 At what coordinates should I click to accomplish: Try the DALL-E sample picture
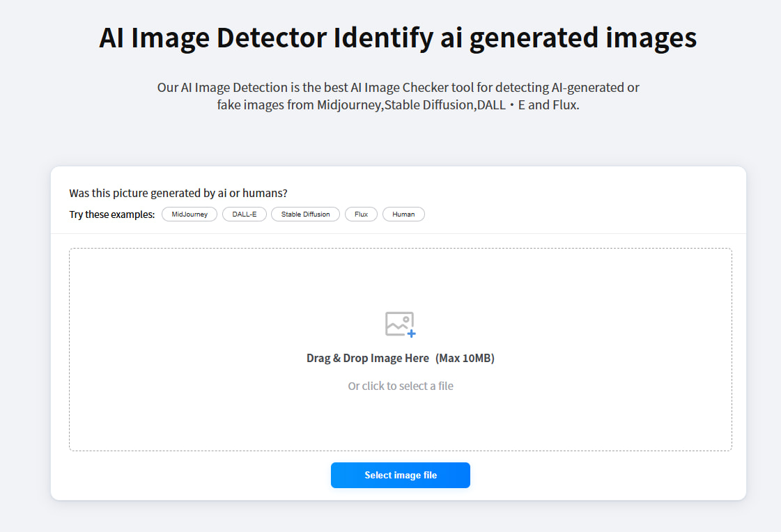click(244, 214)
